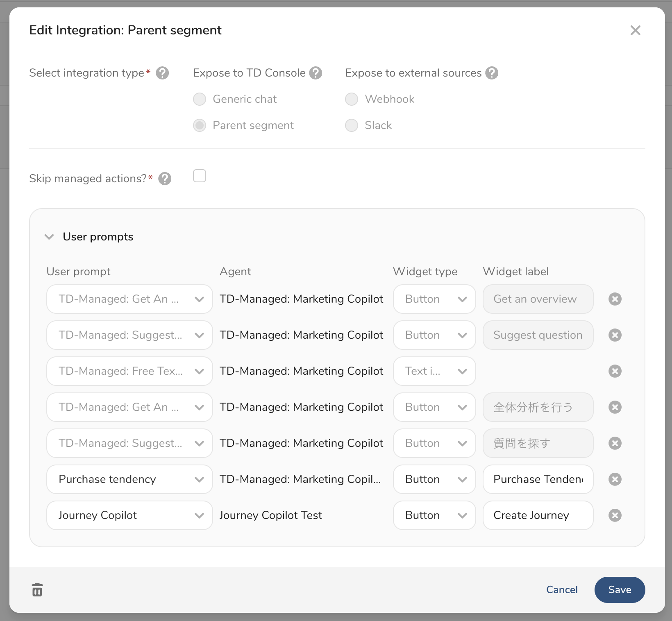The height and width of the screenshot is (621, 672).
Task: Click the Create Journey widget label field
Action: [x=538, y=515]
